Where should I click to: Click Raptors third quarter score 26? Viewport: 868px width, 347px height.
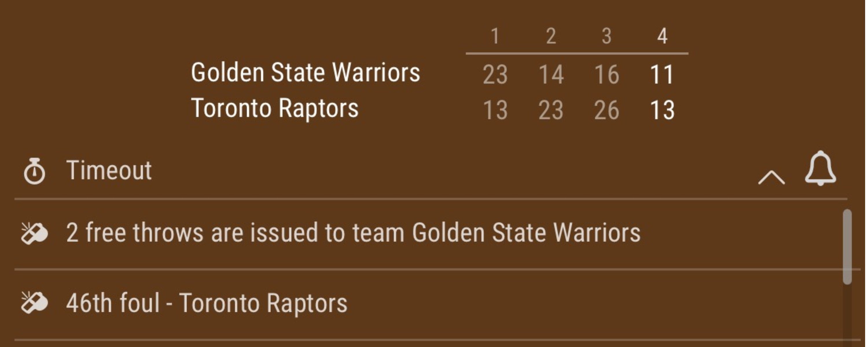(x=606, y=110)
